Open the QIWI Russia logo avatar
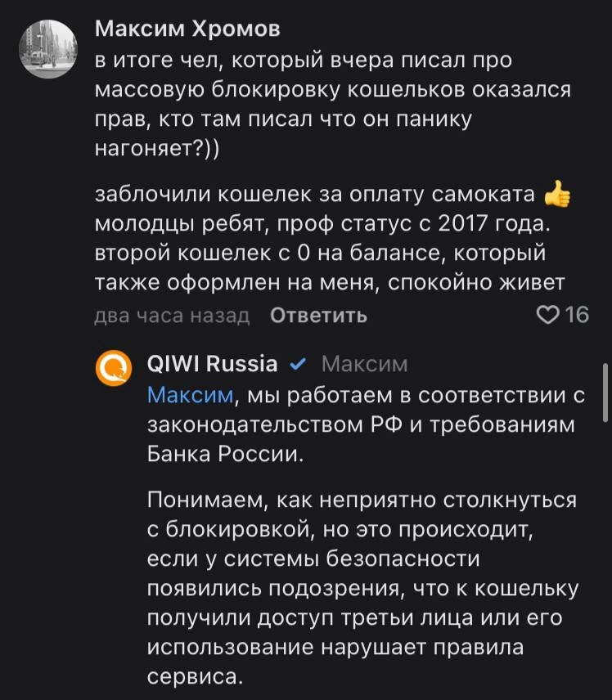Screen dimensions: 612x700 (x=114, y=368)
